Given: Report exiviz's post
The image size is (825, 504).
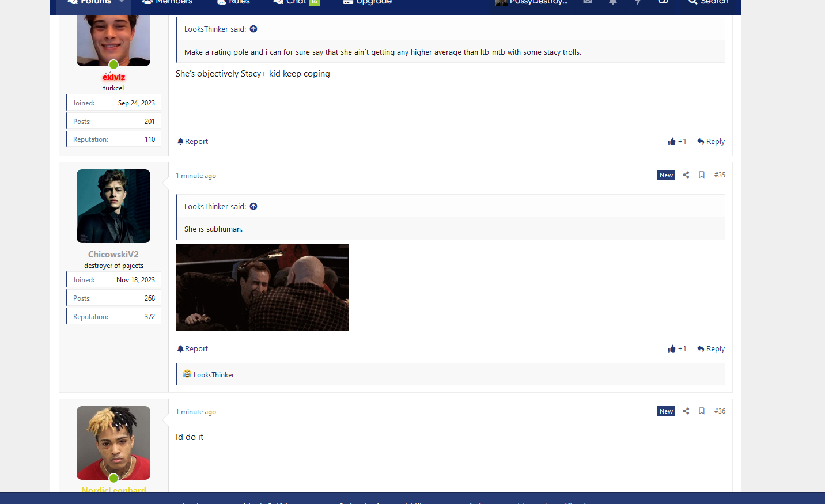Looking at the screenshot, I should point(192,142).
